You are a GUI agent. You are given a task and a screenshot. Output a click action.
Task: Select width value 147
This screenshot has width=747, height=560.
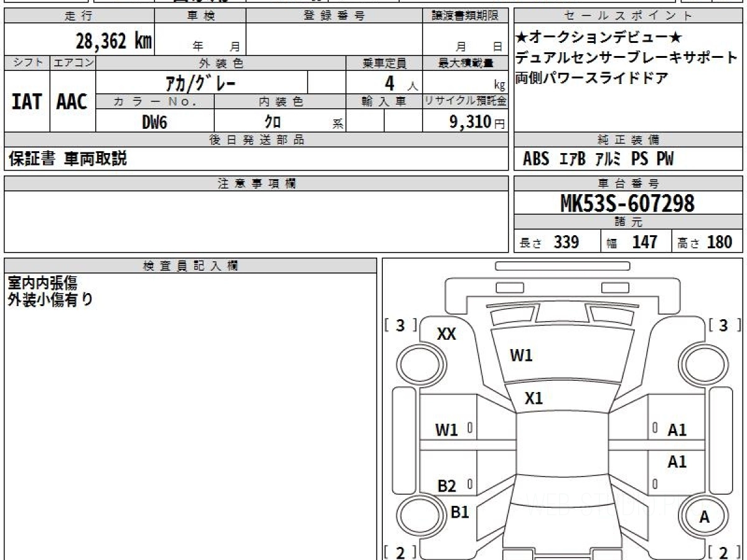644,242
